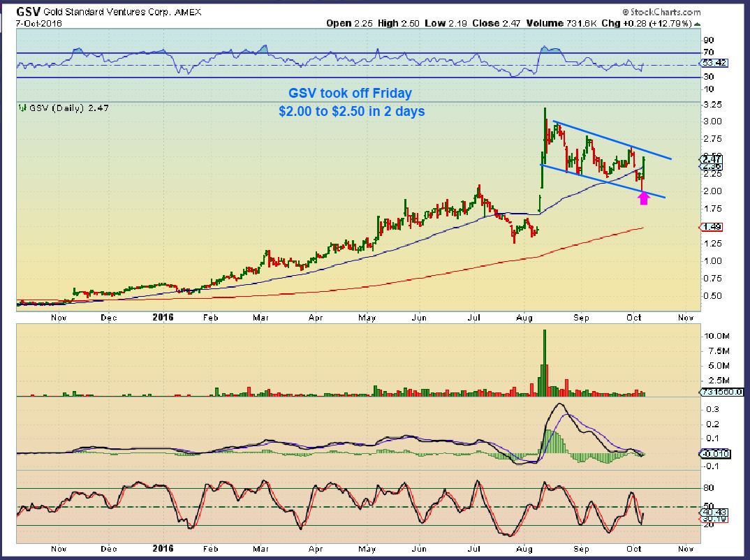Screen dimensions: 750x560
Task: Click the candlestick legend icon beside GSV (Daily)
Action: coord(22,108)
